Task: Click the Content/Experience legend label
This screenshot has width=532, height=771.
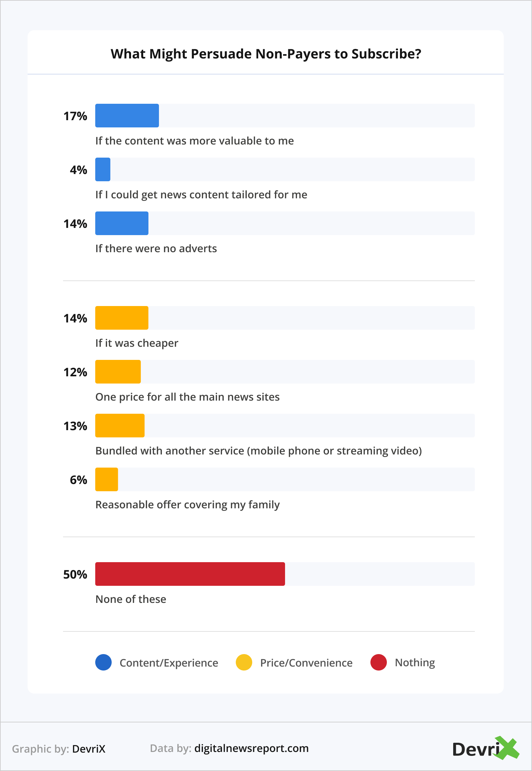Action: pos(169,663)
